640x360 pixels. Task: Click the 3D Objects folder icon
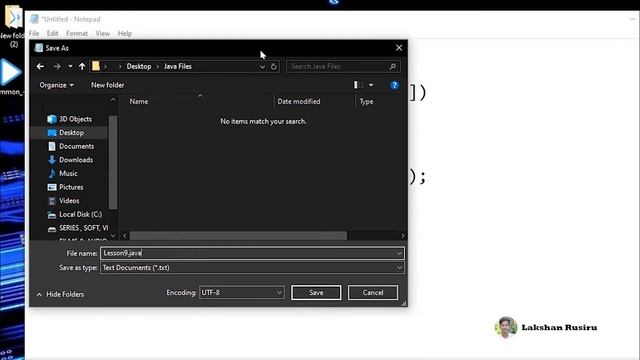click(52, 119)
